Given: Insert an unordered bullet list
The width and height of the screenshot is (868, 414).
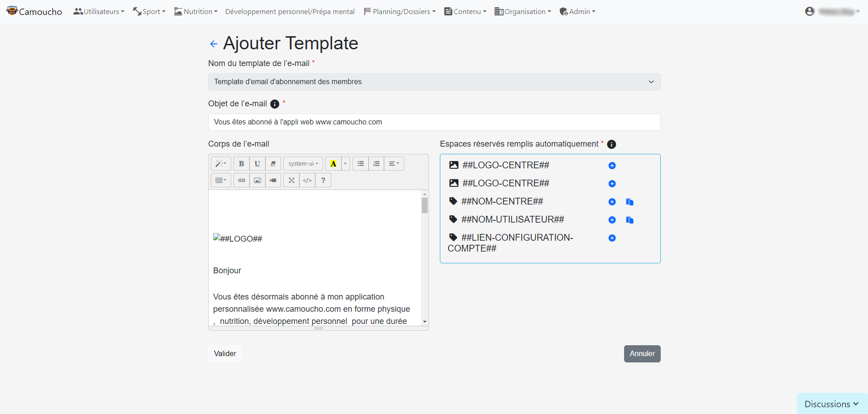Looking at the screenshot, I should coord(361,163).
